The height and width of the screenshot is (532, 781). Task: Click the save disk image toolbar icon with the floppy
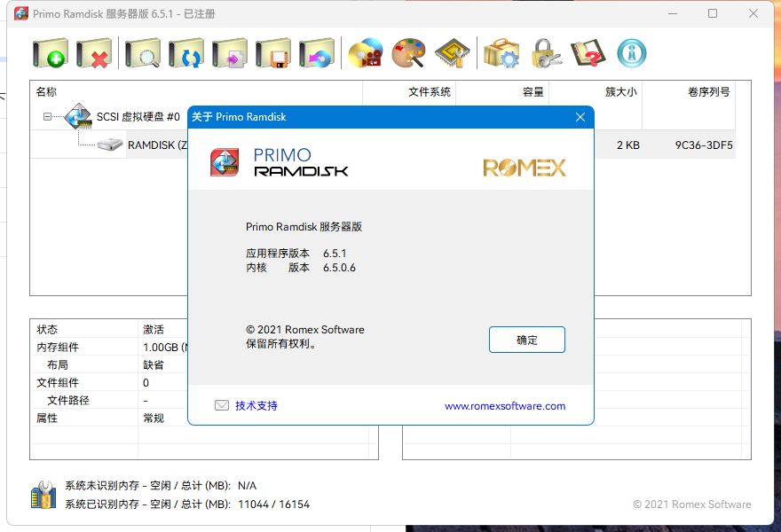[x=273, y=52]
